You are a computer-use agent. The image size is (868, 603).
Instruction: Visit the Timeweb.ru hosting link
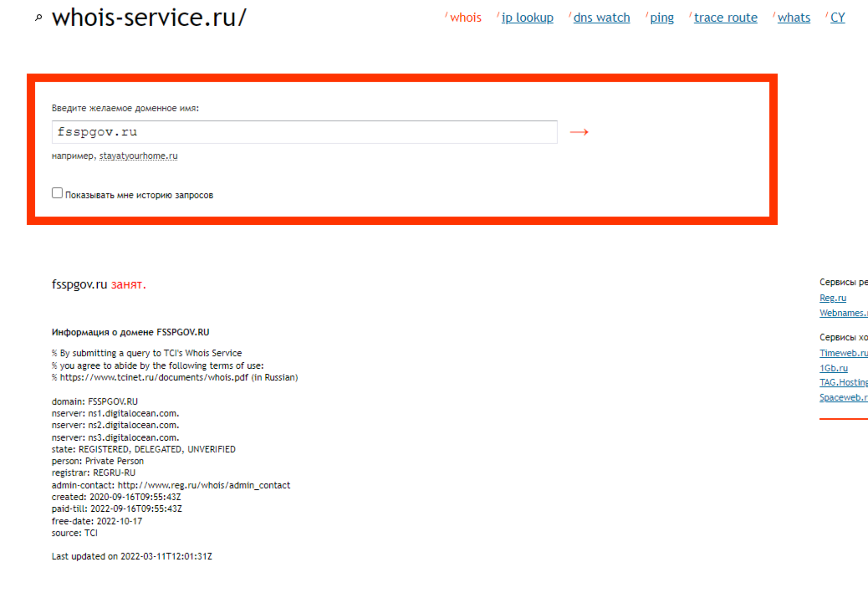coord(843,353)
